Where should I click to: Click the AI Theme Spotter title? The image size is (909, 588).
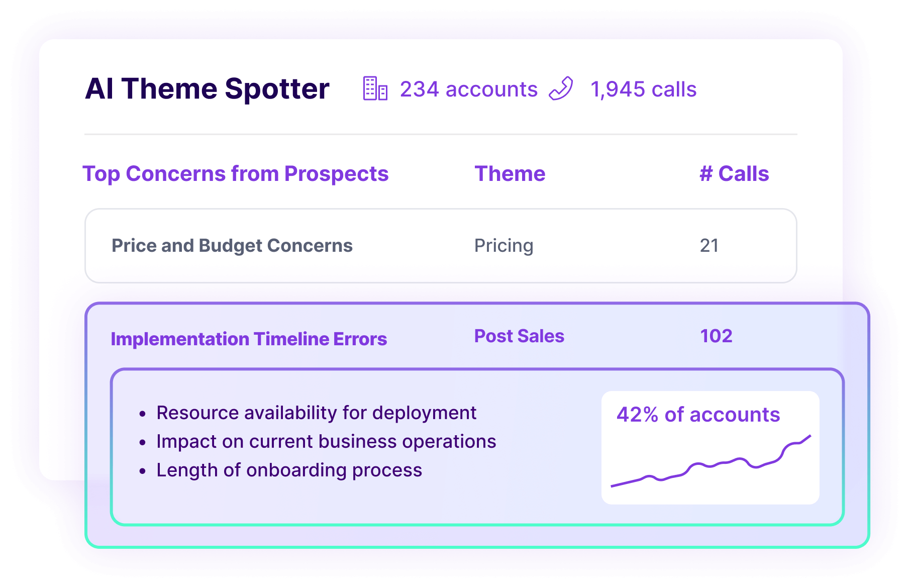tap(207, 89)
